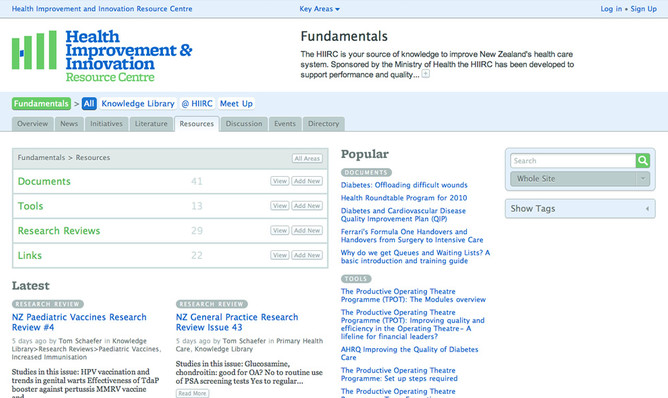668x398 pixels.
Task: Click View button in Documents row
Action: click(280, 181)
